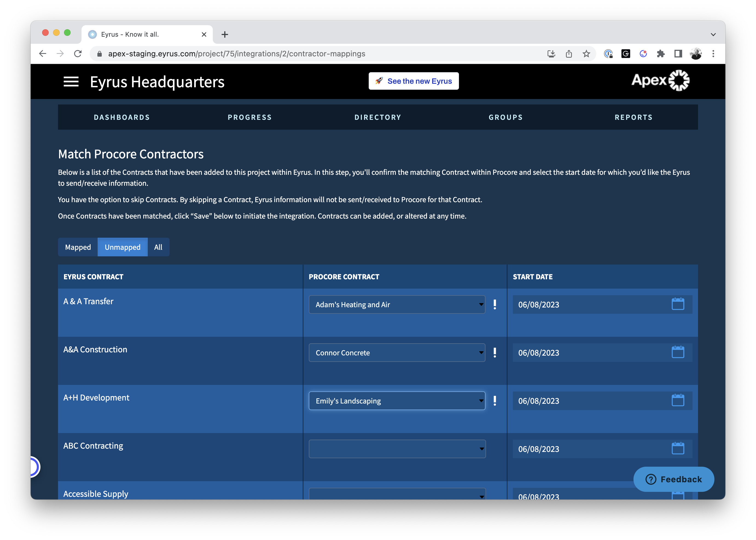Image resolution: width=756 pixels, height=540 pixels.
Task: Share this page via share icon
Action: (569, 54)
